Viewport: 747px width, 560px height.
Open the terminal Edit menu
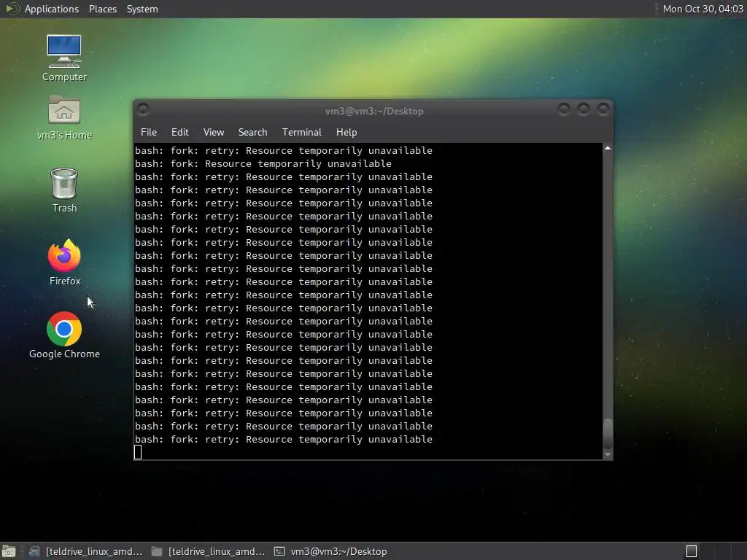(x=179, y=133)
